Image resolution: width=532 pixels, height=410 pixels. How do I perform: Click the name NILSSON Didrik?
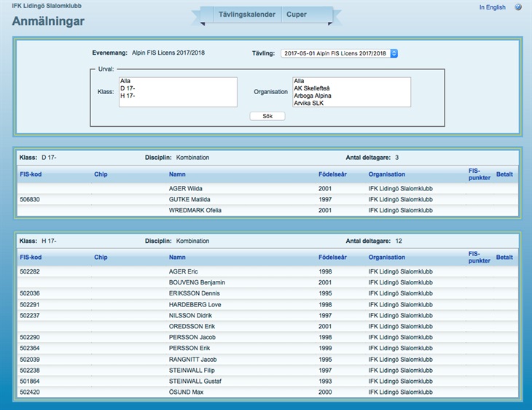click(x=190, y=316)
